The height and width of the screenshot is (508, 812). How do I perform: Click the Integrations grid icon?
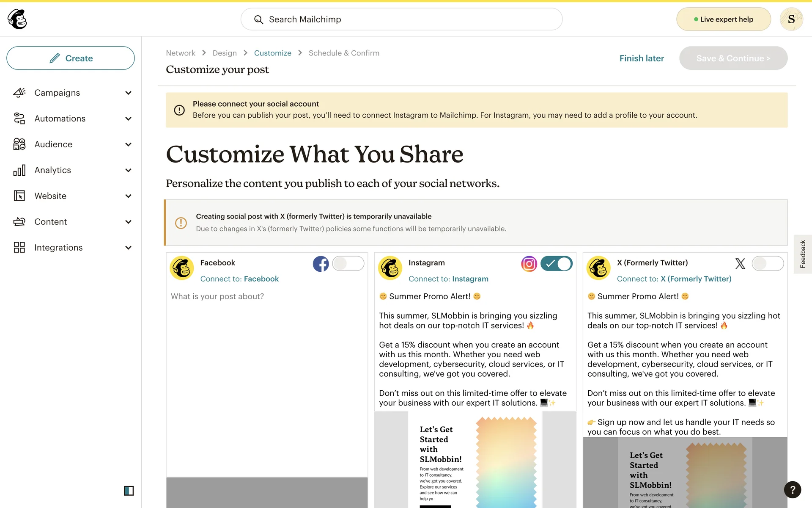point(19,248)
